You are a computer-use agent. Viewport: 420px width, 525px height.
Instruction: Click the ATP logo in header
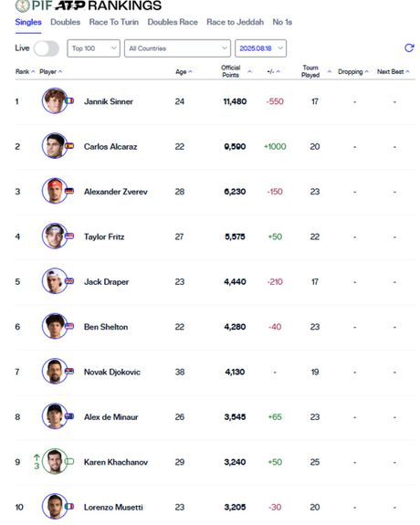[70, 5]
